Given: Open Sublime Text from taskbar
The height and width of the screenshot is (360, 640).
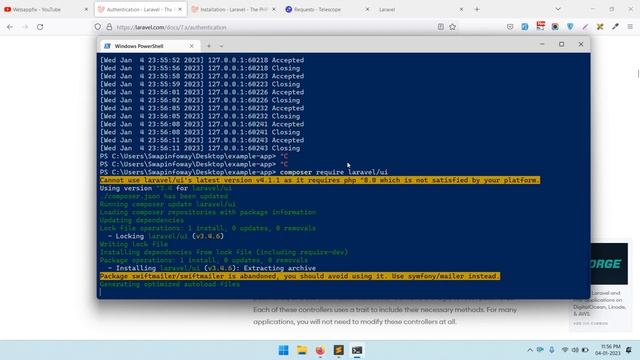Looking at the screenshot, I should (338, 350).
